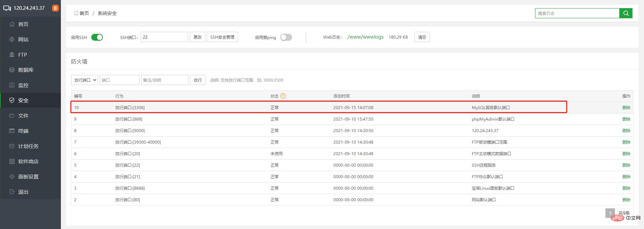Open the 放行端口 dropdown
The image size is (644, 229).
(85, 80)
